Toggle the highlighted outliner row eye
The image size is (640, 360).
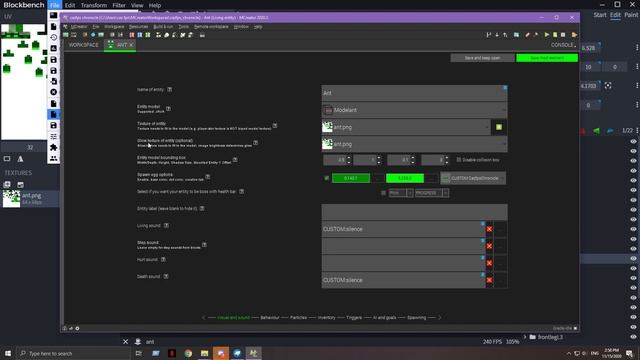pos(633,258)
